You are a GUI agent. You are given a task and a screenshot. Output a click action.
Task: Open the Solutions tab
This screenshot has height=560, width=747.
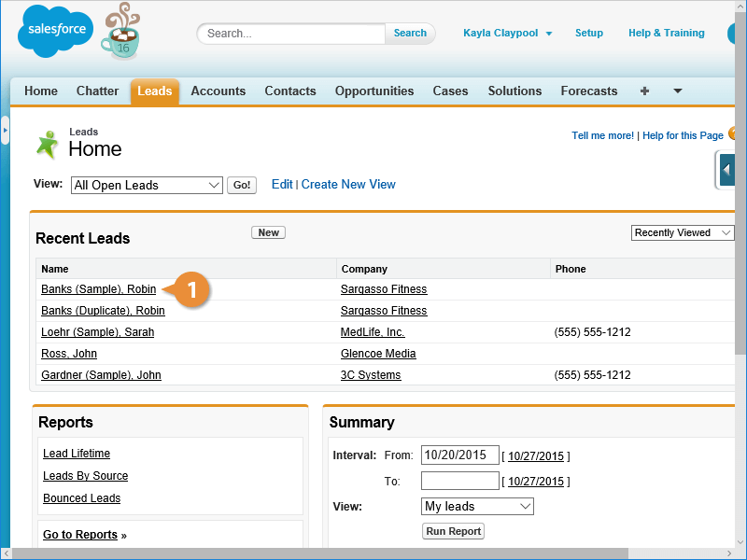click(514, 91)
